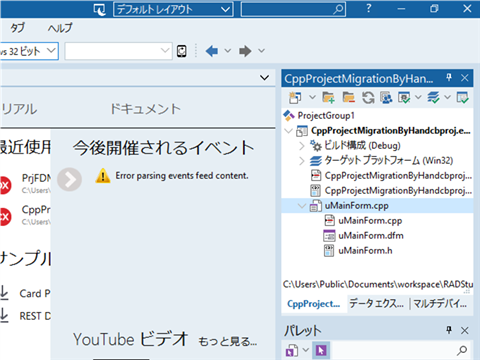This screenshot has height=360, width=480.
Task: Switch to the ドキュメント tab
Action: 145,109
